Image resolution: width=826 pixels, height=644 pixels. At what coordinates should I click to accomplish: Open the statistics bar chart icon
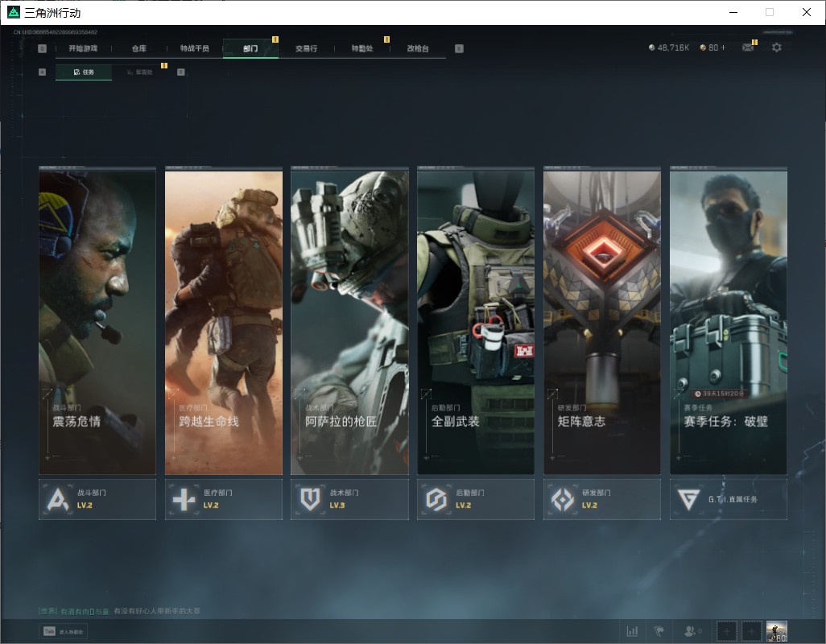[x=632, y=631]
